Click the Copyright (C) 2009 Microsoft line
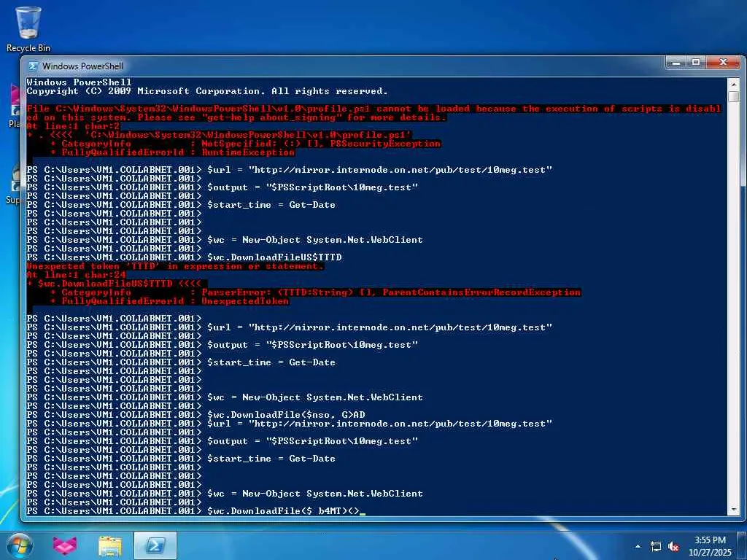The image size is (747, 560). pos(207,91)
